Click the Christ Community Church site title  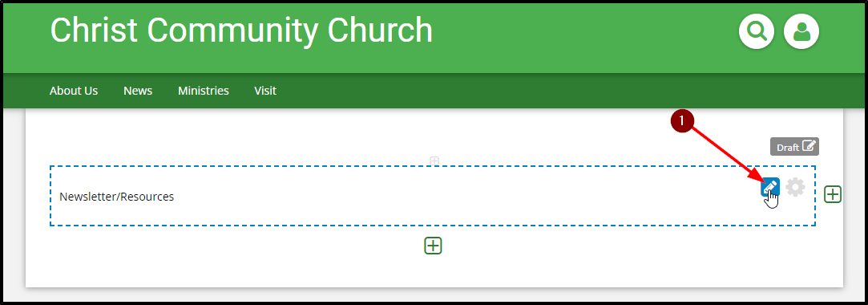(x=241, y=30)
